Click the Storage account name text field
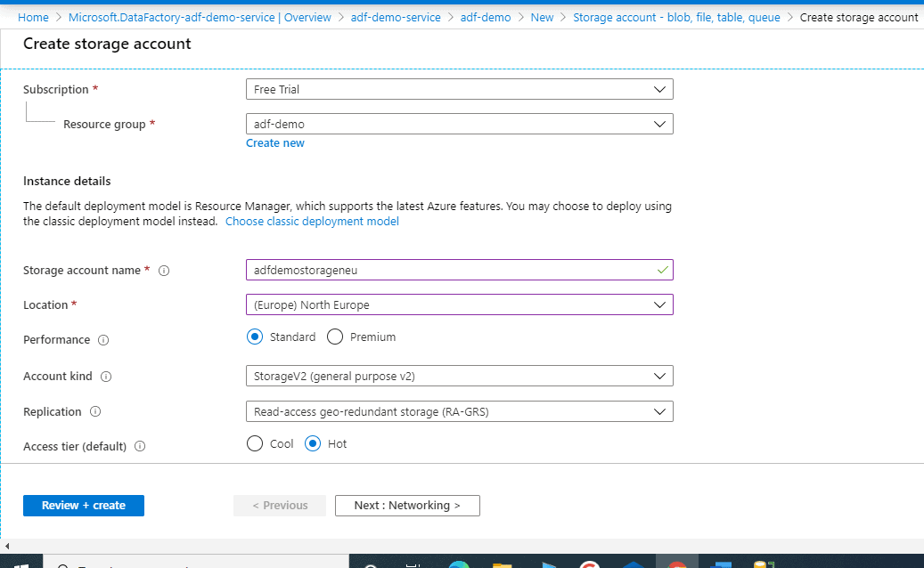This screenshot has width=924, height=568. coord(450,270)
